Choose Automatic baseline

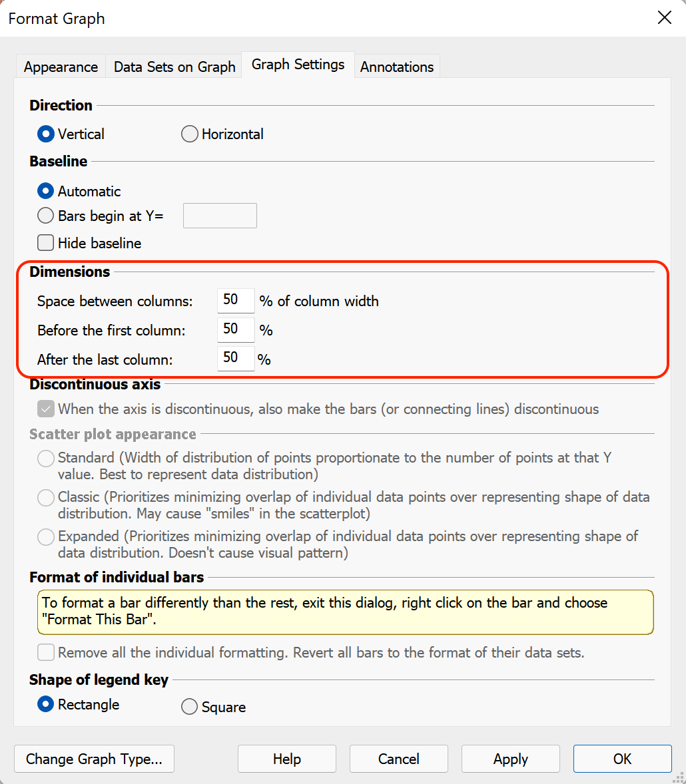coord(45,191)
